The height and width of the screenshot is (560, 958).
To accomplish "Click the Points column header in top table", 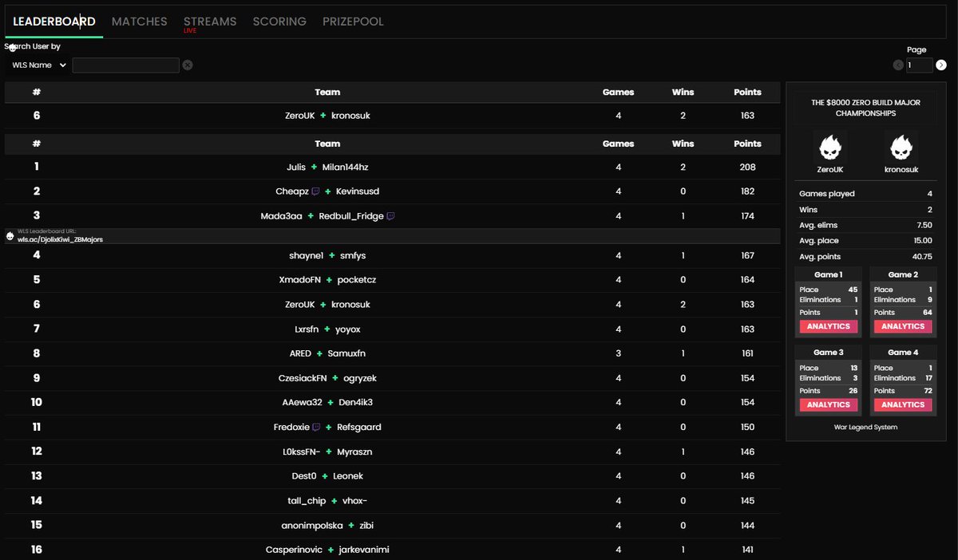I will (x=747, y=93).
